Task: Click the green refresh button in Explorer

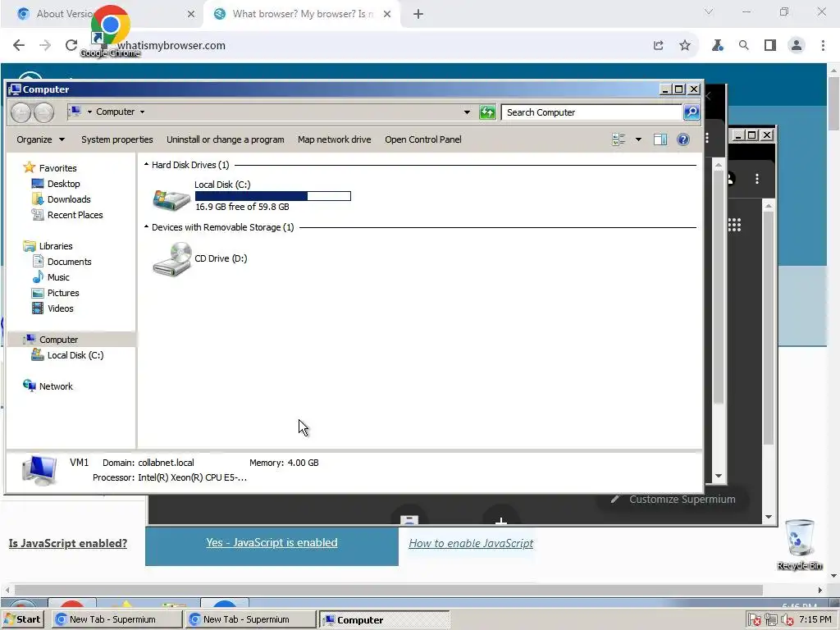Action: [x=487, y=112]
